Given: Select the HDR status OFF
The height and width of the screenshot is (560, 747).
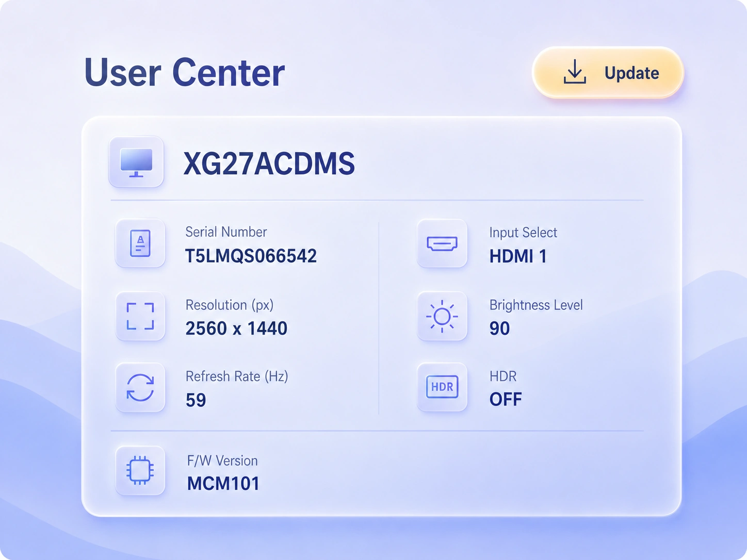Looking at the screenshot, I should (506, 399).
